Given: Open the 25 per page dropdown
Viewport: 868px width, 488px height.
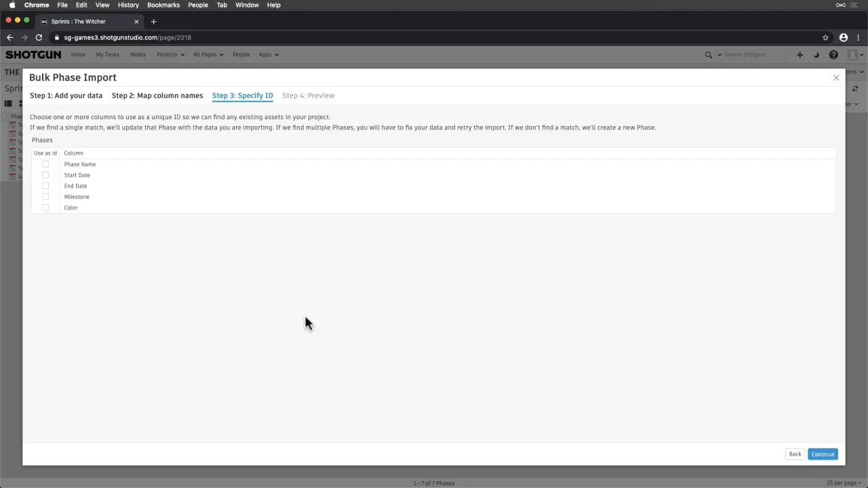Looking at the screenshot, I should coord(842,483).
